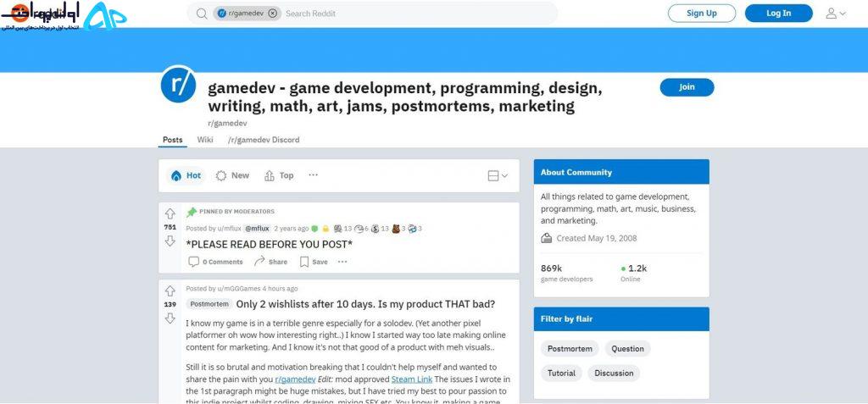Viewport: 868px width, 404px height.
Task: Save the pinned post
Action: point(314,262)
